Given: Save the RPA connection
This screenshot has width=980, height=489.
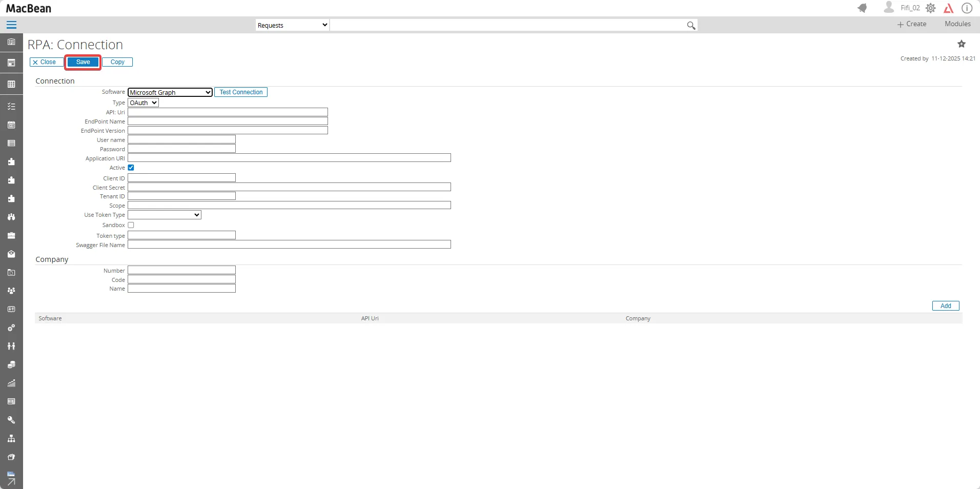Looking at the screenshot, I should click(x=83, y=62).
